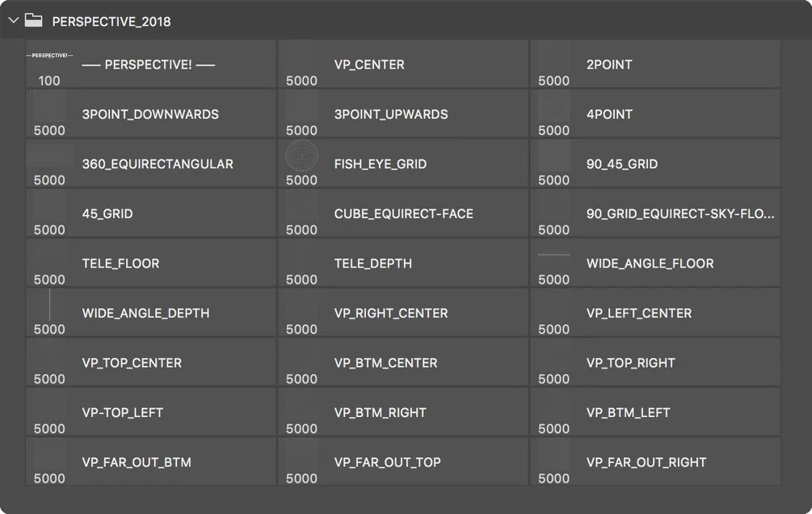Pick the 4POINT perspective brush

pyautogui.click(x=655, y=114)
